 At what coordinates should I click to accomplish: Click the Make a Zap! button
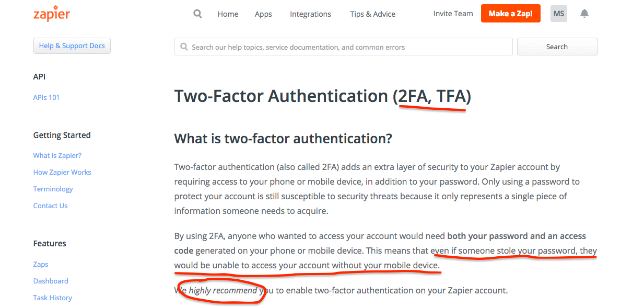tap(511, 14)
